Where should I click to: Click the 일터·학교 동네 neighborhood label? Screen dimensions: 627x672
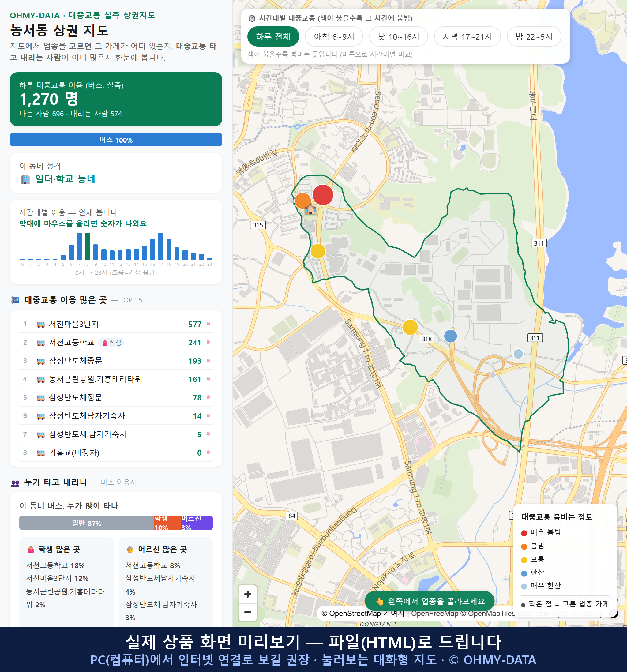(x=65, y=179)
